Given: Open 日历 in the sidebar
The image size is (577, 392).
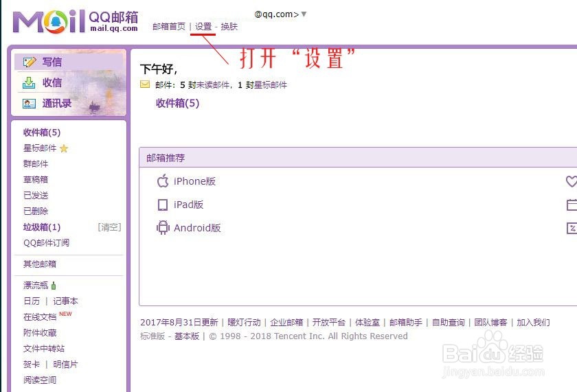Looking at the screenshot, I should pyautogui.click(x=32, y=301).
